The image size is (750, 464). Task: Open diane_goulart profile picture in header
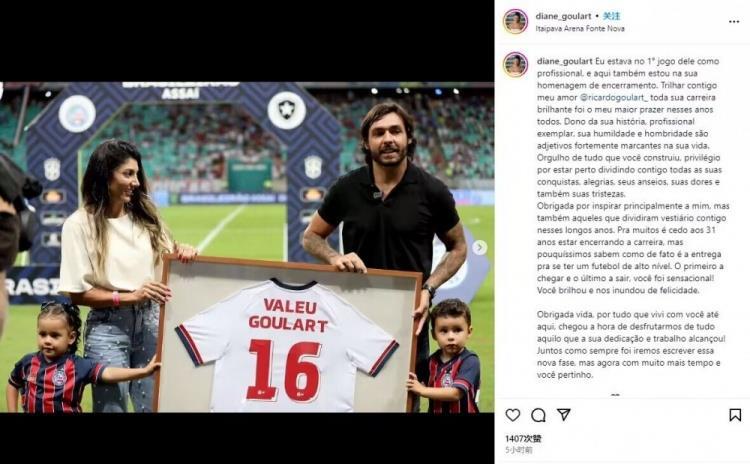[515, 22]
